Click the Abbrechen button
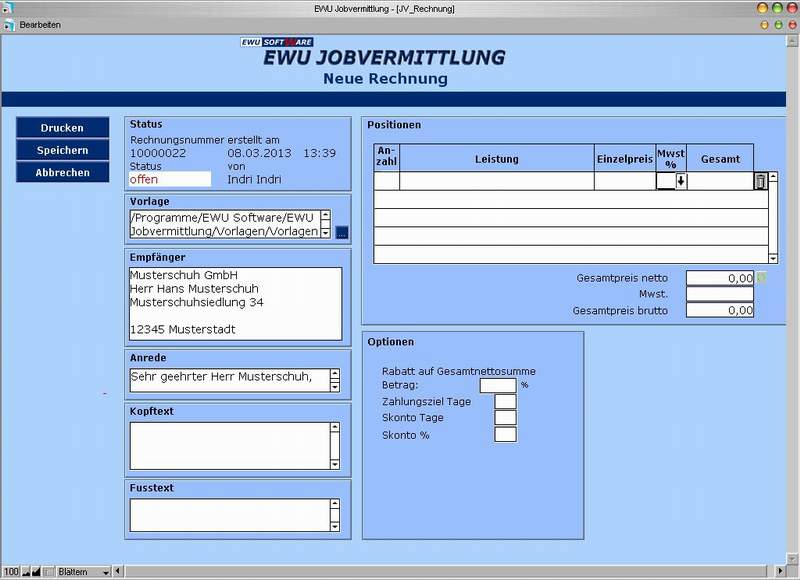Image resolution: width=800 pixels, height=580 pixels. click(x=62, y=172)
